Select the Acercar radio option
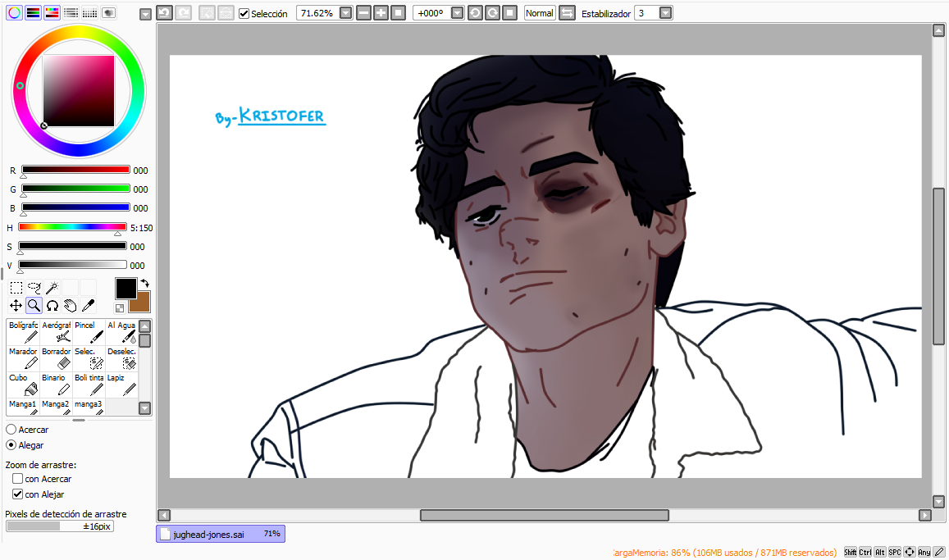Screen dimensions: 949x560 (11, 430)
